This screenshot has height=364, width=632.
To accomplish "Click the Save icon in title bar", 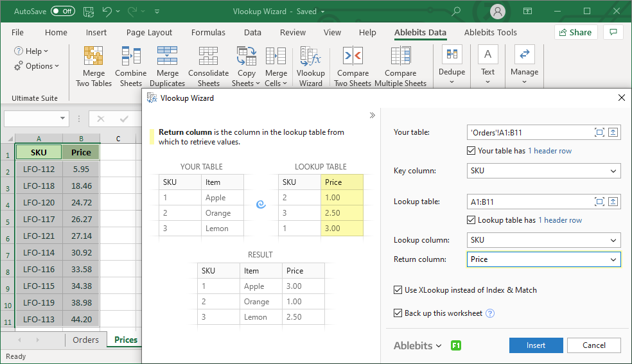I will pos(89,12).
